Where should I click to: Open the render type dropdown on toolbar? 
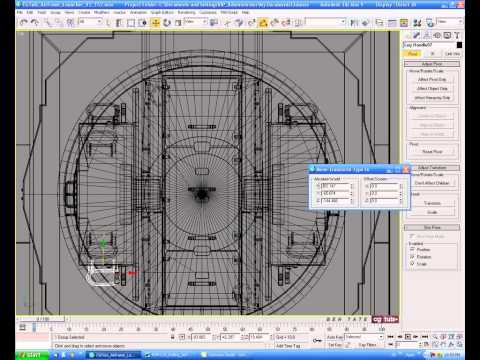point(449,22)
